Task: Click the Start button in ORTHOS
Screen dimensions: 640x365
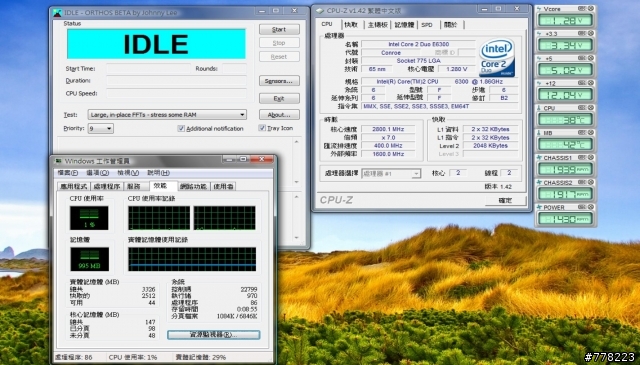Action: click(x=279, y=29)
